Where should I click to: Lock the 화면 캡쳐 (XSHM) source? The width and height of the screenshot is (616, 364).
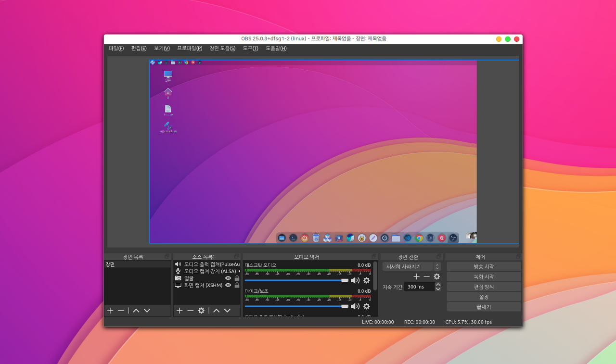[x=237, y=285]
